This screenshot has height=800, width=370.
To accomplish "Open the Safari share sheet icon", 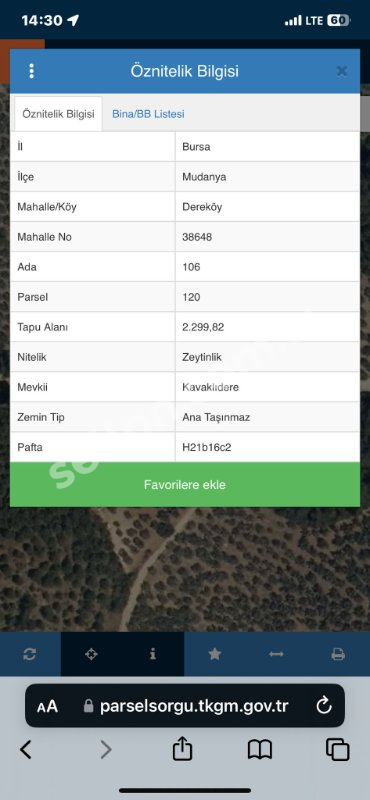I will [183, 749].
